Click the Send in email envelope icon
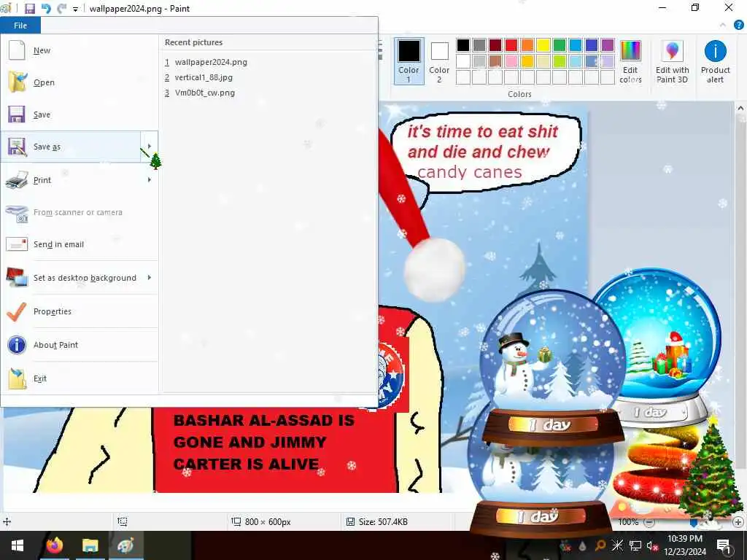The height and width of the screenshot is (560, 747). [x=17, y=244]
